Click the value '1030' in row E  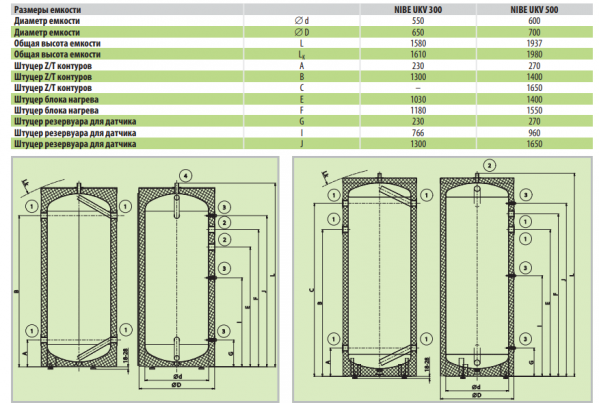click(418, 99)
